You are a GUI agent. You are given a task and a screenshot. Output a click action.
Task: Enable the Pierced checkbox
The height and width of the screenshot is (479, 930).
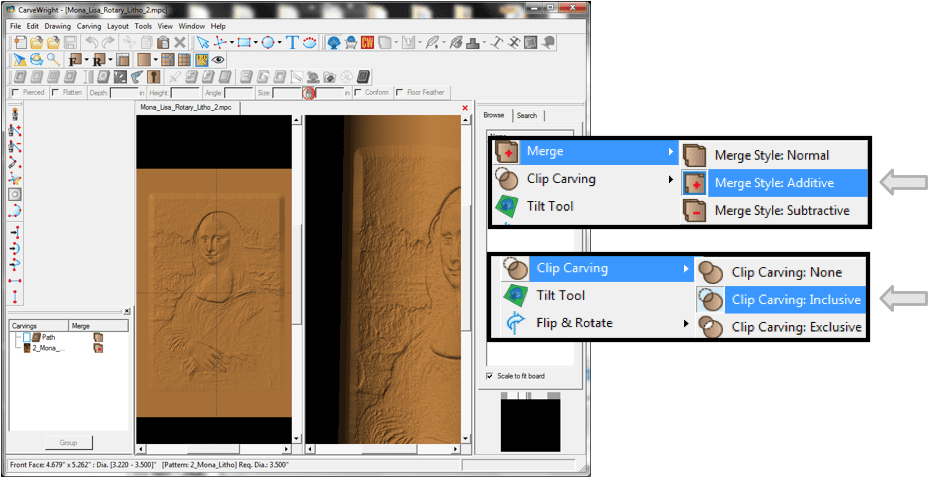point(14,93)
